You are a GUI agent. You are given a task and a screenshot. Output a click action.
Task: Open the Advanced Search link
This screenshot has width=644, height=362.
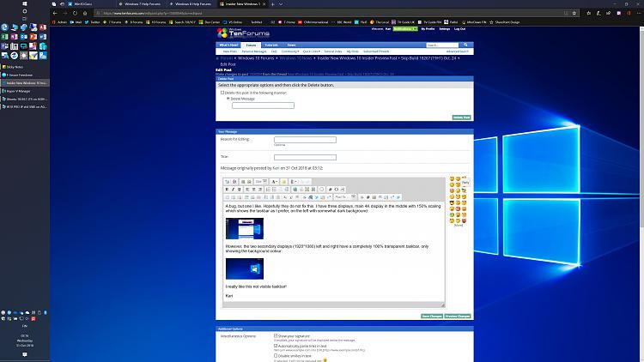[457, 51]
